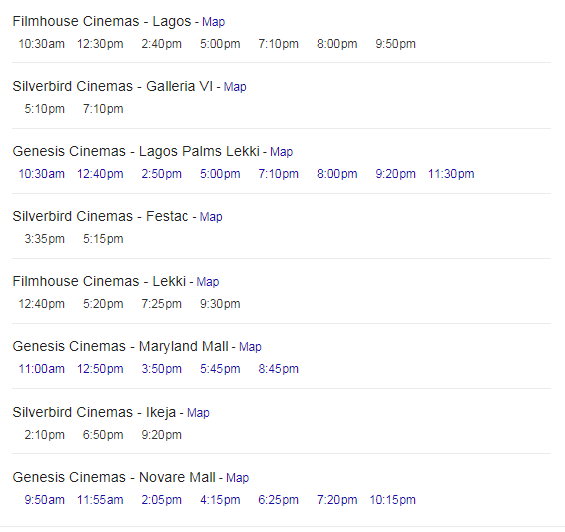Open Map link for Filmhouse Cinemas Lekki
The image size is (565, 532).
click(x=208, y=282)
